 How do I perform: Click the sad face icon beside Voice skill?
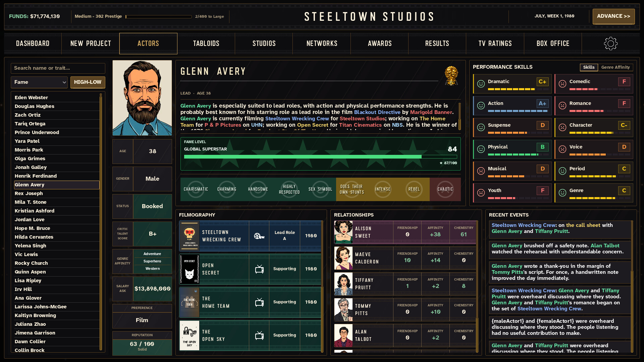(x=562, y=149)
